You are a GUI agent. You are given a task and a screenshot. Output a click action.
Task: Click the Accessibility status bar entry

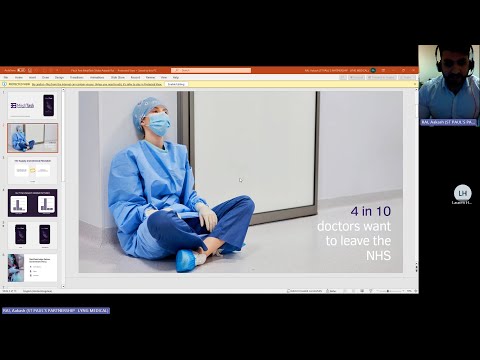[305, 291]
